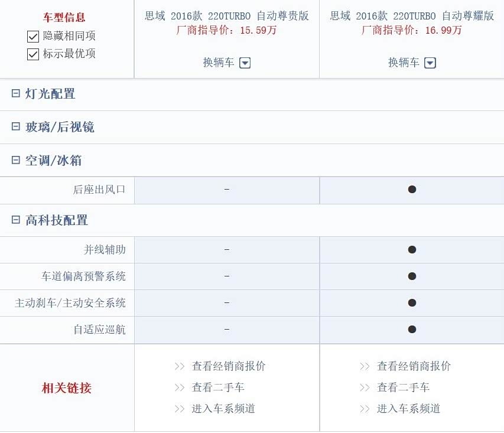This screenshot has height=433, width=504.
Task: Collapse the 玻璃/后视镜 section
Action: tap(16, 127)
